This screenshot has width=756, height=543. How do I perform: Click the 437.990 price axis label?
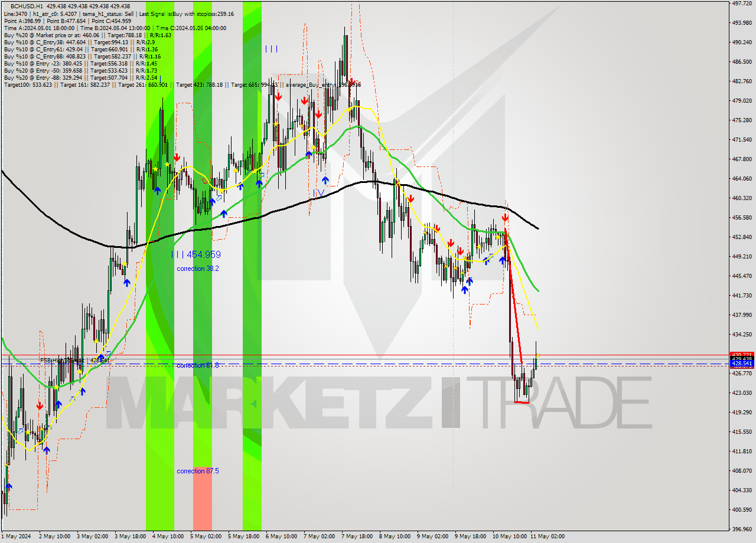click(x=741, y=315)
